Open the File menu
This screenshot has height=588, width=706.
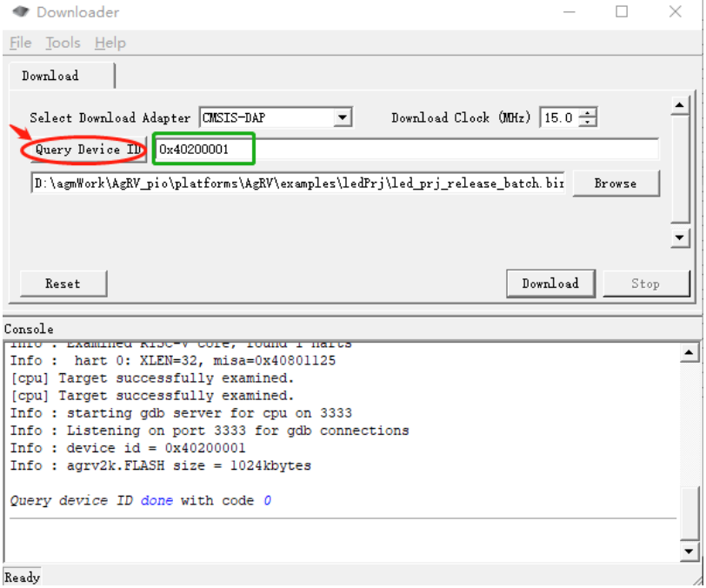coord(20,43)
